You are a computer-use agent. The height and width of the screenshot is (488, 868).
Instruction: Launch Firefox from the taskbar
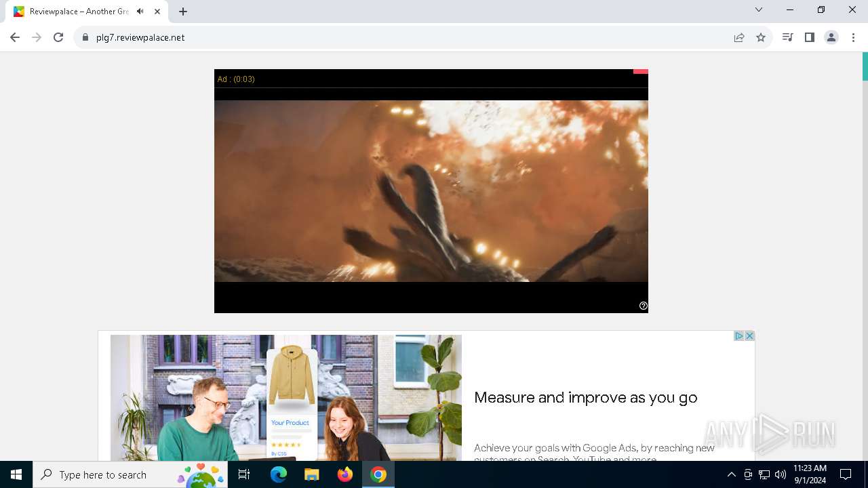coord(345,474)
